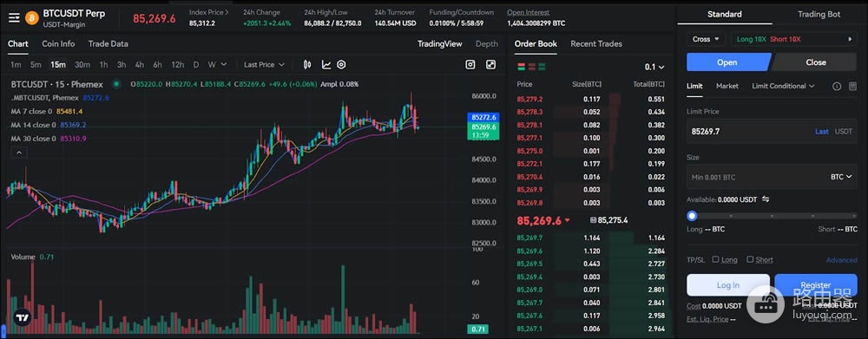
Task: Click the green market status dot
Action: coord(116,84)
